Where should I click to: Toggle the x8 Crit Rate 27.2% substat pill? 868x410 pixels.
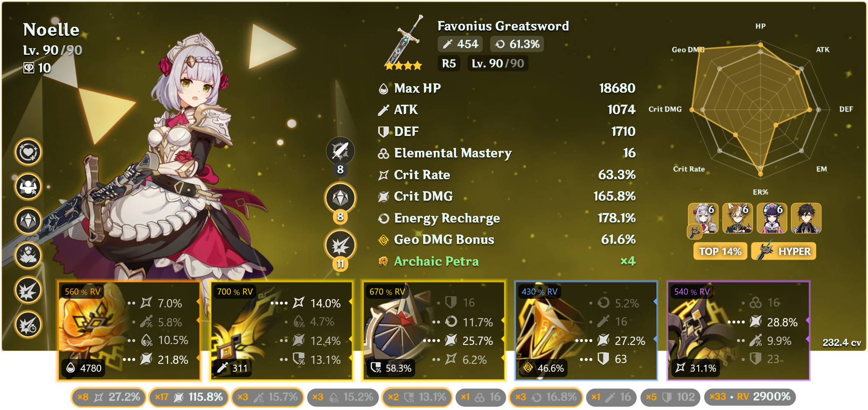click(x=108, y=397)
